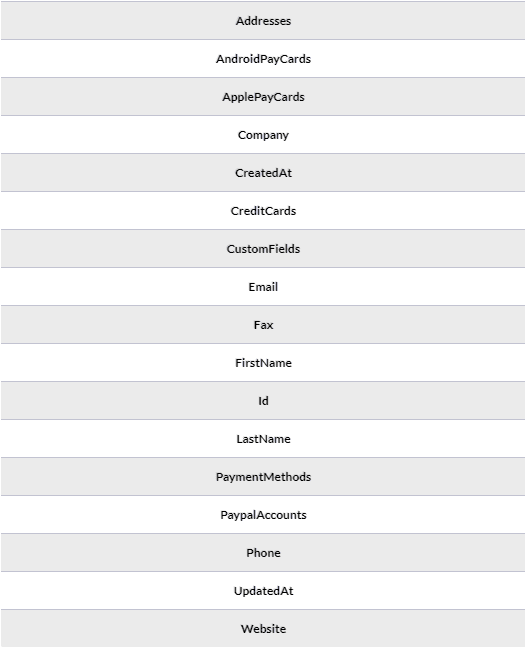
Task: Choose the LastName field
Action: click(262, 438)
